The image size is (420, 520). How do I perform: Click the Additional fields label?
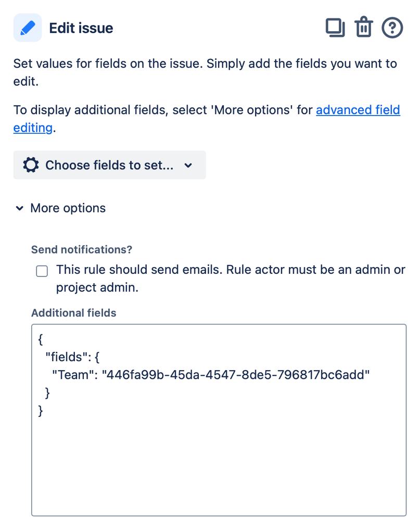pos(73,313)
